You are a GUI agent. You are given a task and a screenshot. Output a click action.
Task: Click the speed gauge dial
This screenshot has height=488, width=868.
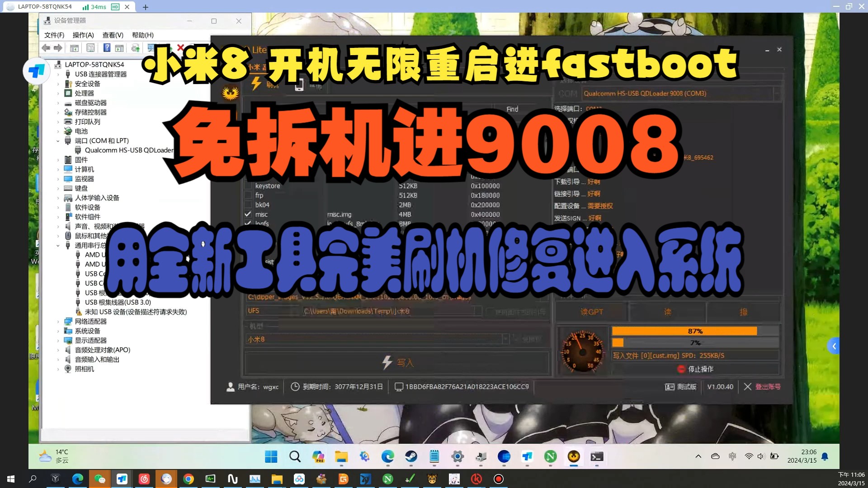click(582, 351)
